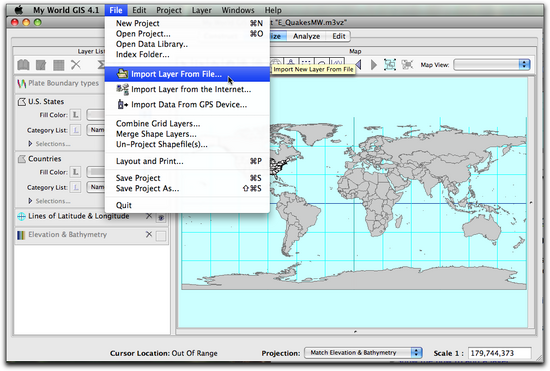Click the Plate Boundary types layer icon
Viewport: 550px width, 371px height.
[22, 83]
